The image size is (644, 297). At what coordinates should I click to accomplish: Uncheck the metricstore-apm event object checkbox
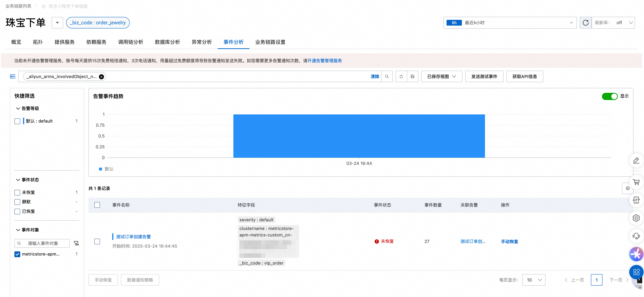coord(17,254)
